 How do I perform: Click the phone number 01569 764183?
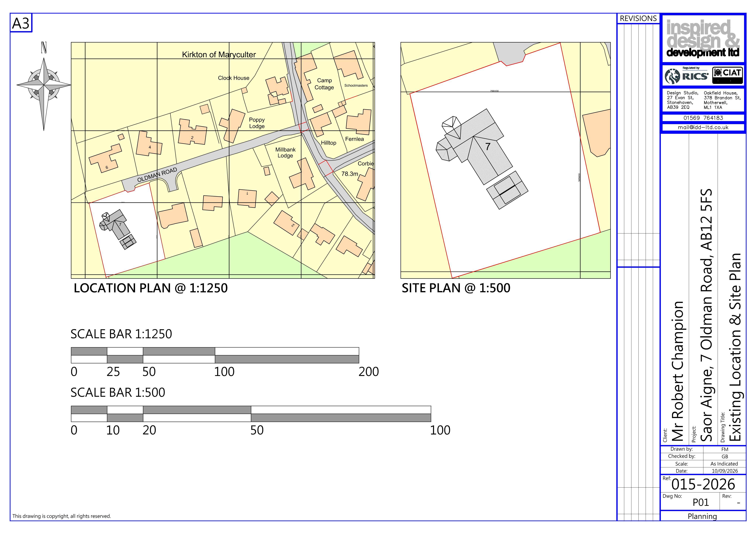click(x=703, y=118)
